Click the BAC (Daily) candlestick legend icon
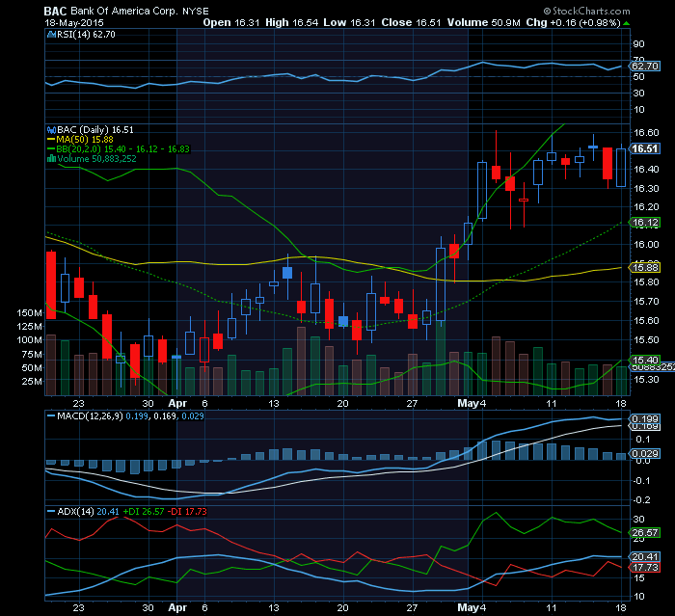 click(x=51, y=130)
